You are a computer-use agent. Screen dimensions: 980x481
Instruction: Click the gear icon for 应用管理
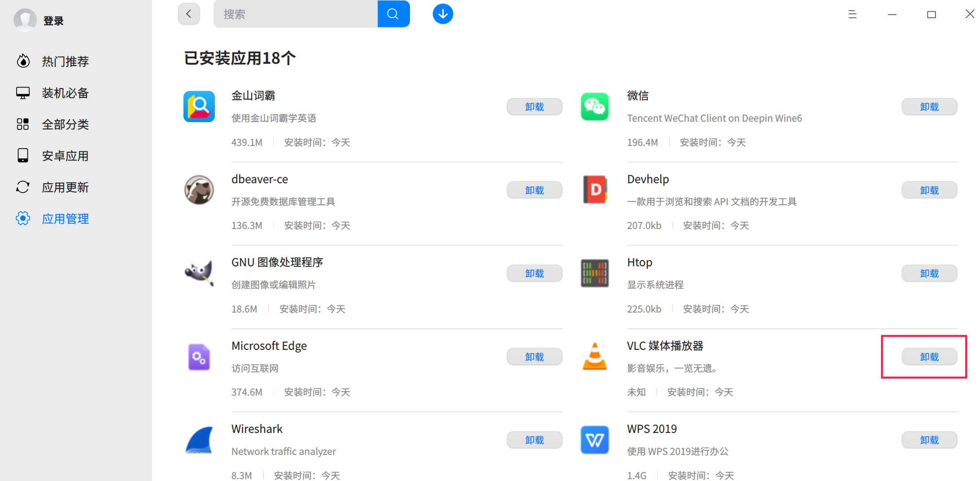point(23,218)
